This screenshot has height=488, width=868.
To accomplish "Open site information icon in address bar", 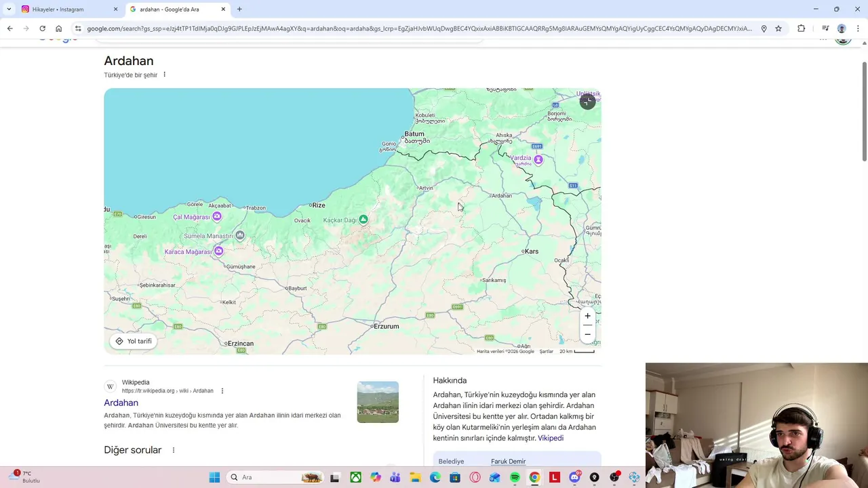I will [78, 28].
